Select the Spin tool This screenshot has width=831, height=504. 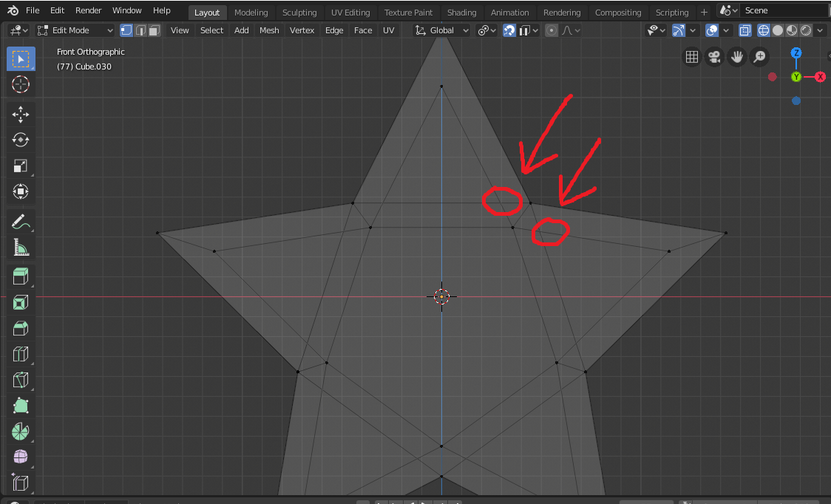[21, 431]
